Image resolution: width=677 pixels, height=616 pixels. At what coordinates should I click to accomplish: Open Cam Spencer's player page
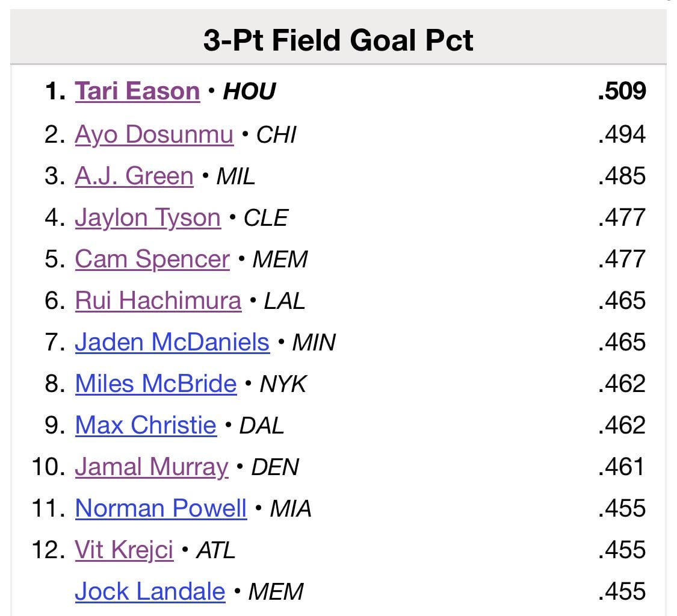click(152, 259)
